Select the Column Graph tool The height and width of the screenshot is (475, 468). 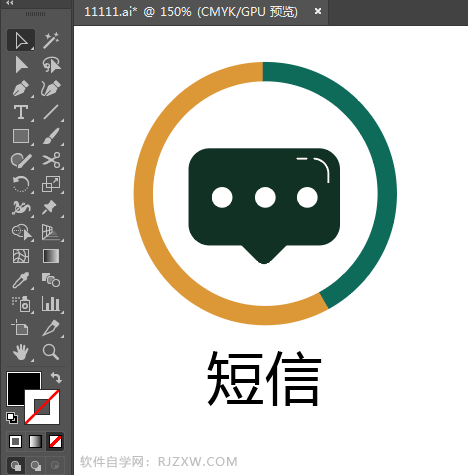pyautogui.click(x=51, y=304)
